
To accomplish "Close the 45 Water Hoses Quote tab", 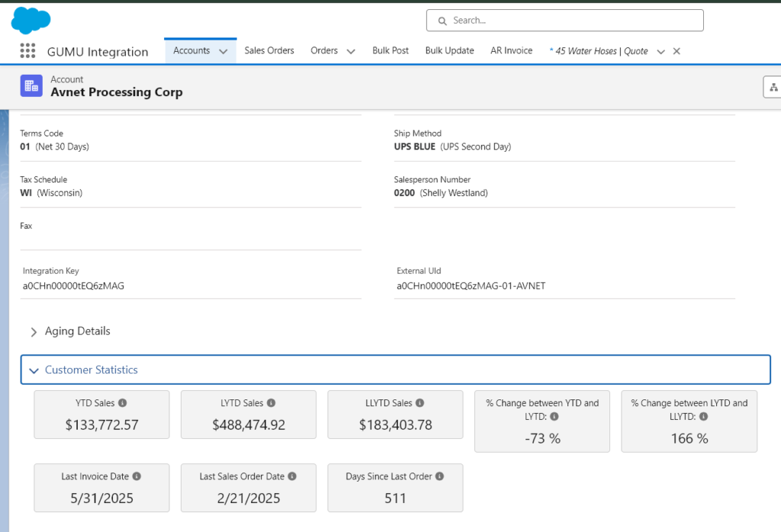I will click(x=677, y=51).
